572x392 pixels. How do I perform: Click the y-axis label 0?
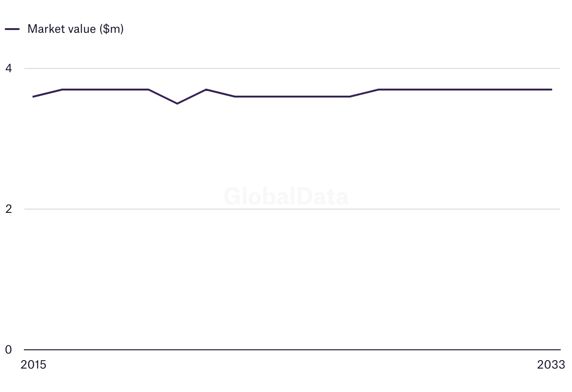click(8, 350)
